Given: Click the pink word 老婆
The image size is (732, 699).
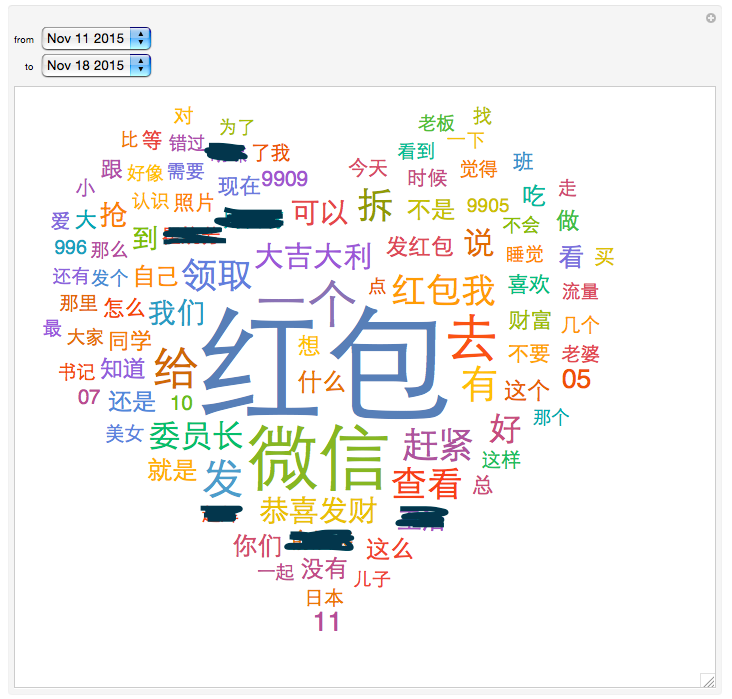Looking at the screenshot, I should 580,354.
